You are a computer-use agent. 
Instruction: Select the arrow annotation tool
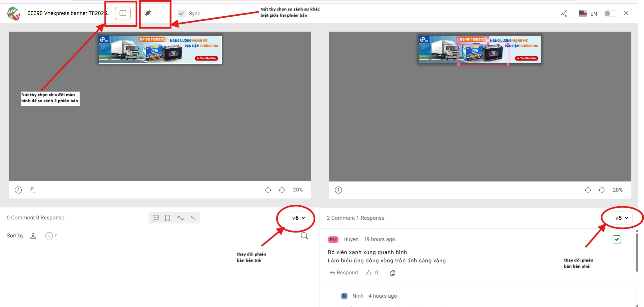(193, 218)
